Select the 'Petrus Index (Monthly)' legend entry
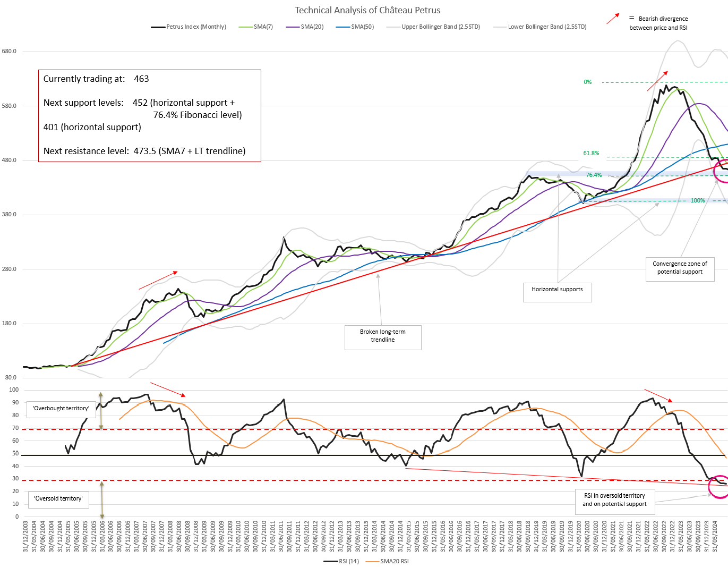Screen dimensions: 728x567 pos(189,27)
